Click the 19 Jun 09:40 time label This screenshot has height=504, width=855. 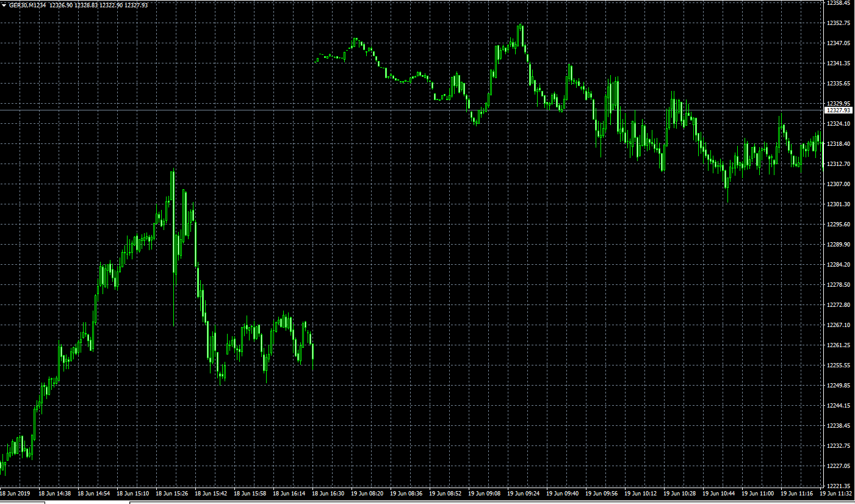pyautogui.click(x=562, y=493)
